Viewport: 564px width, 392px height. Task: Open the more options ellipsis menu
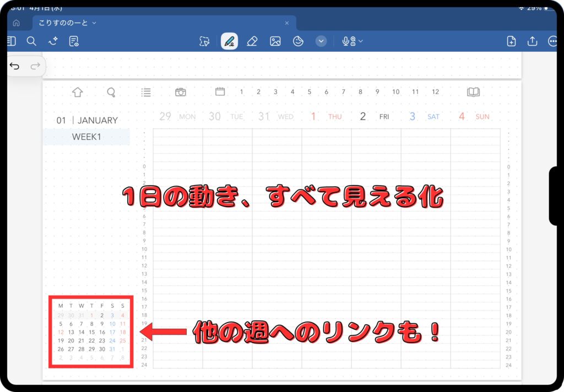pyautogui.click(x=552, y=41)
